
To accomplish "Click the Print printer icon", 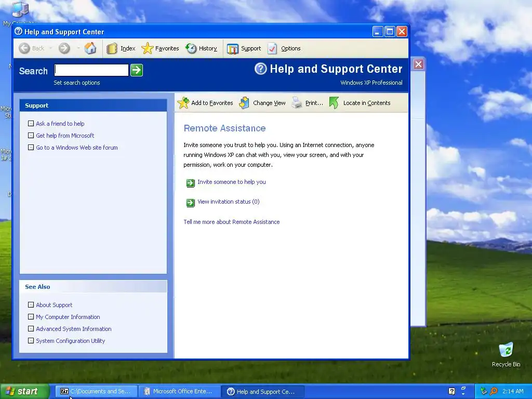I will [x=297, y=103].
